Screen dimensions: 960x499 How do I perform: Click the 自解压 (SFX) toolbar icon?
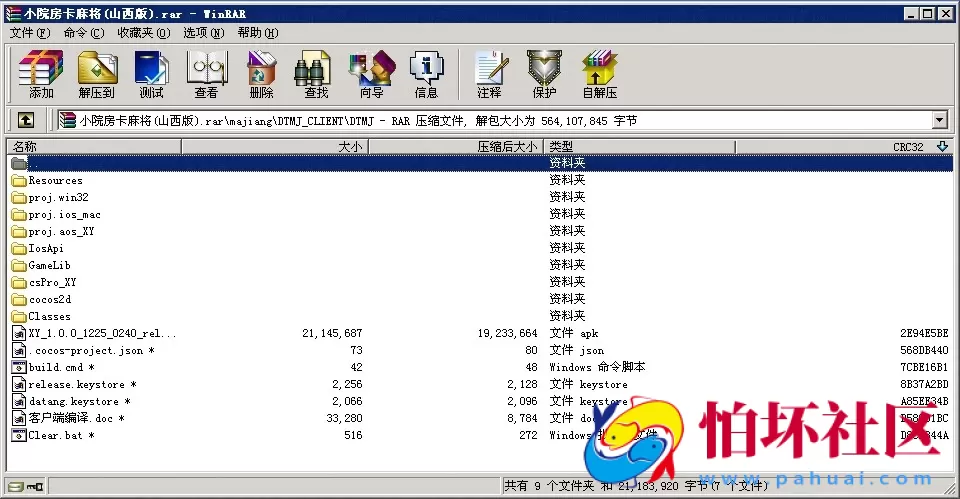tap(600, 74)
